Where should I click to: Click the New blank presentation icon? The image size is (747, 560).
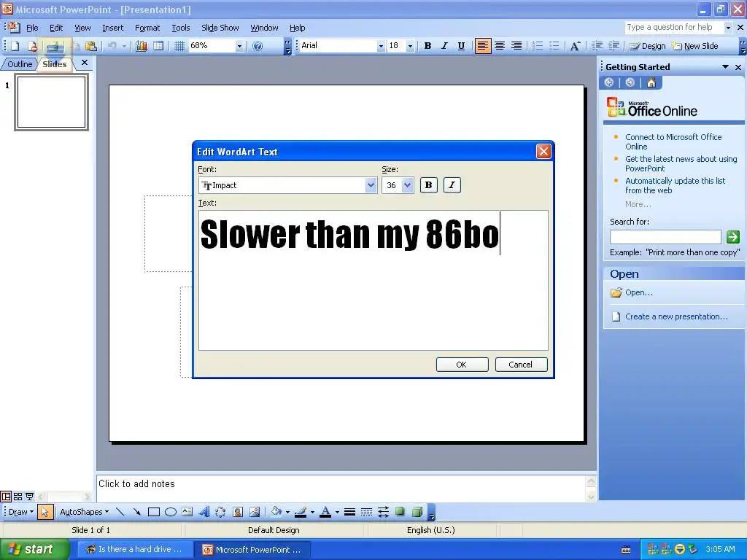point(15,46)
